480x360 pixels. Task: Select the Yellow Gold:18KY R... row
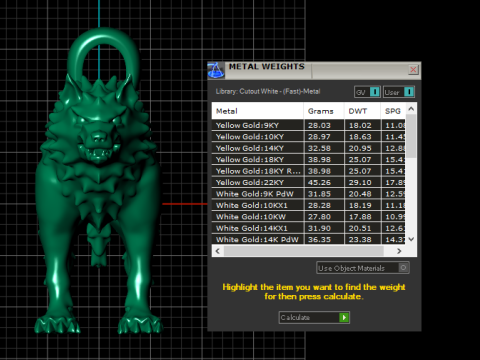point(308,171)
